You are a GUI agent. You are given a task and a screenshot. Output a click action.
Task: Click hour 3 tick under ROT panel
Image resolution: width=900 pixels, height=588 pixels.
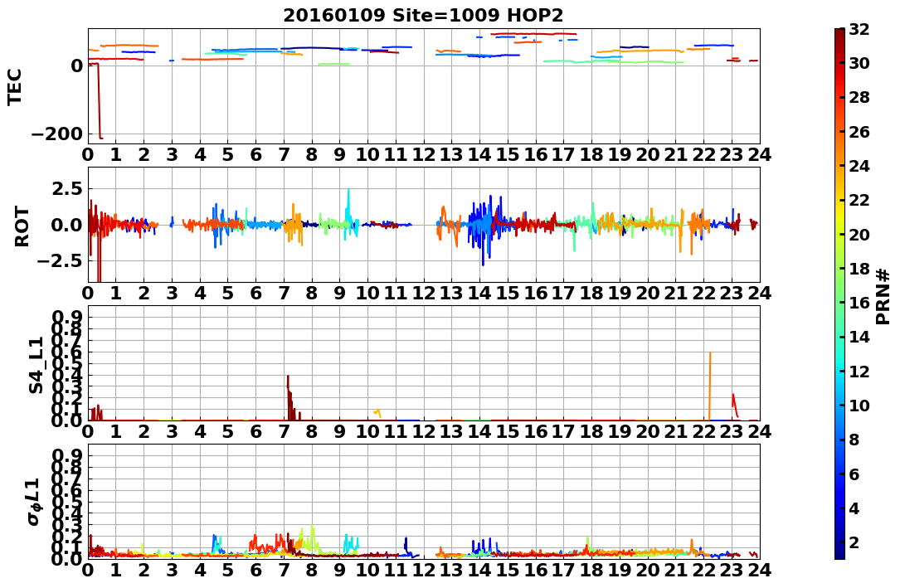pyautogui.click(x=172, y=294)
